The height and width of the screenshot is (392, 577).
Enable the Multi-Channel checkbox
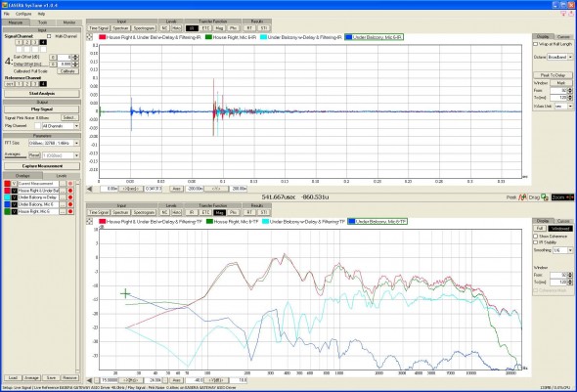(x=49, y=36)
